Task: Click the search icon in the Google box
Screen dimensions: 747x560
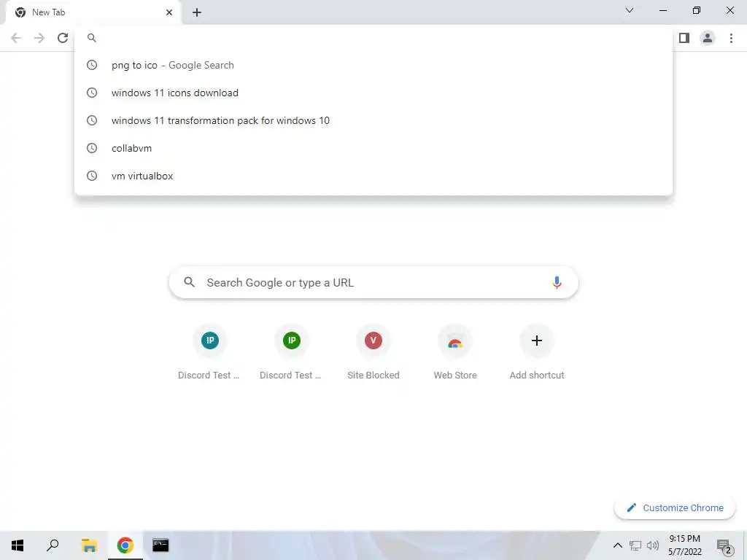Action: 189,282
